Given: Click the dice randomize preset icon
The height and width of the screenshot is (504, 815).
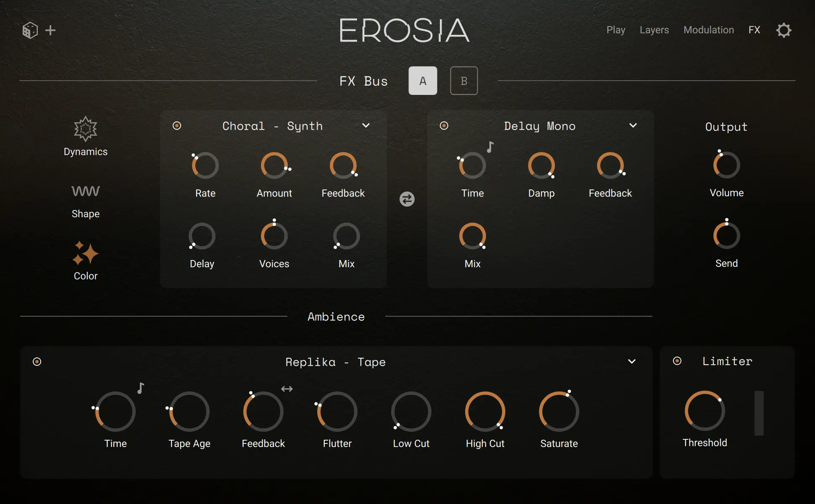Looking at the screenshot, I should [x=29, y=30].
